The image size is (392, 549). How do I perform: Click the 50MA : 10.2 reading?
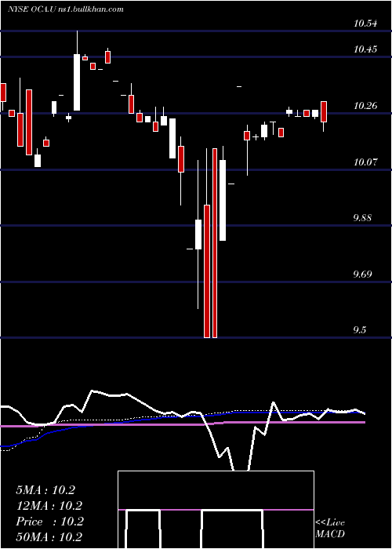coord(49,537)
